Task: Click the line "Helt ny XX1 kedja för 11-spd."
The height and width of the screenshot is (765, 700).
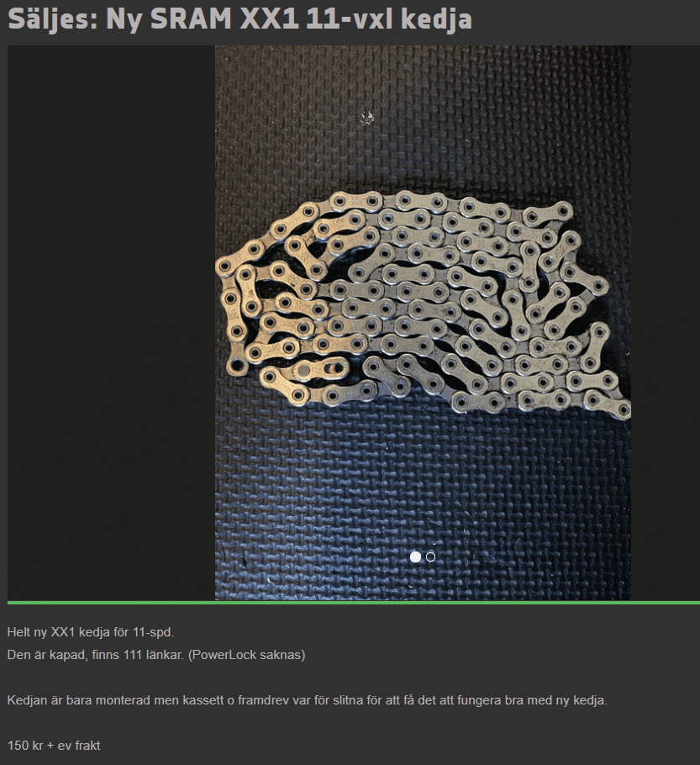Action: pos(91,632)
